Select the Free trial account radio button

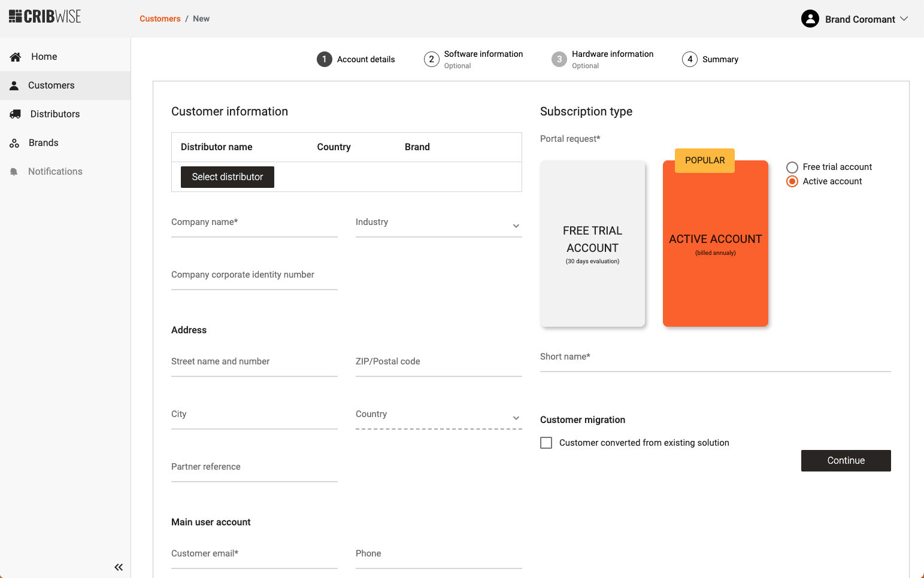point(792,168)
